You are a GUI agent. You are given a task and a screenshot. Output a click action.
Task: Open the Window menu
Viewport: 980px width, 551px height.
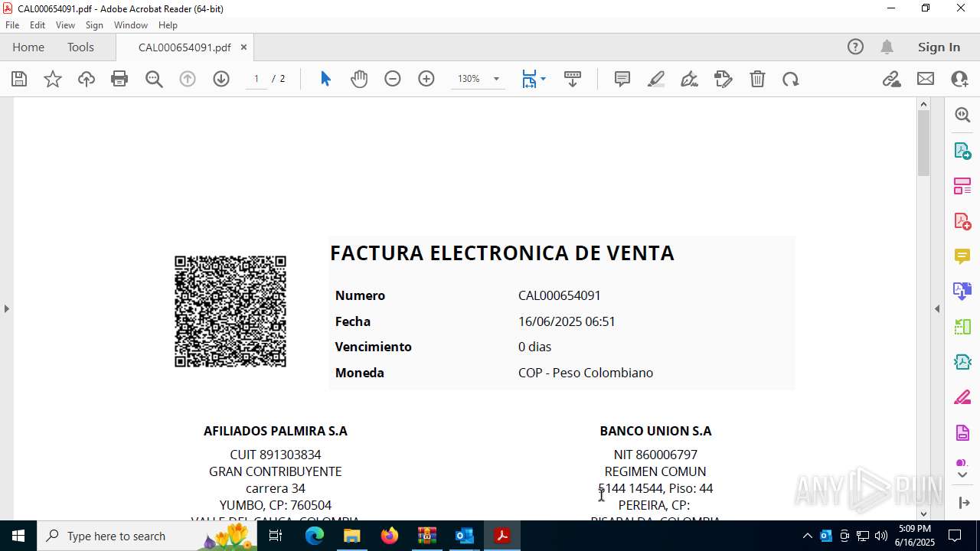(x=131, y=25)
